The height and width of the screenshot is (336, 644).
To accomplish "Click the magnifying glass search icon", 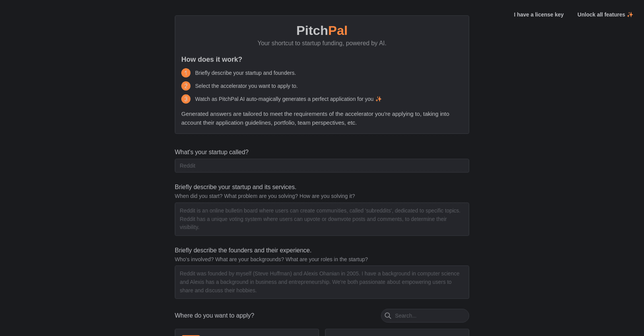I will (388, 315).
